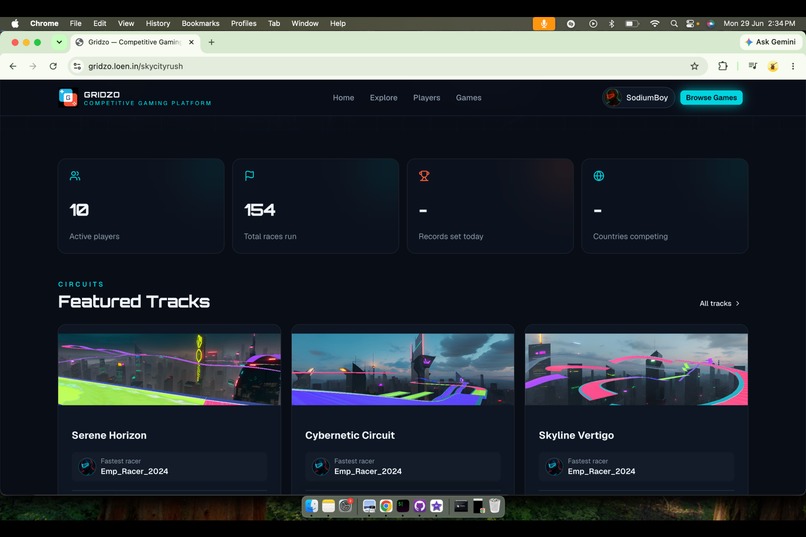
Task: Click the Countries competing globe icon
Action: click(599, 176)
